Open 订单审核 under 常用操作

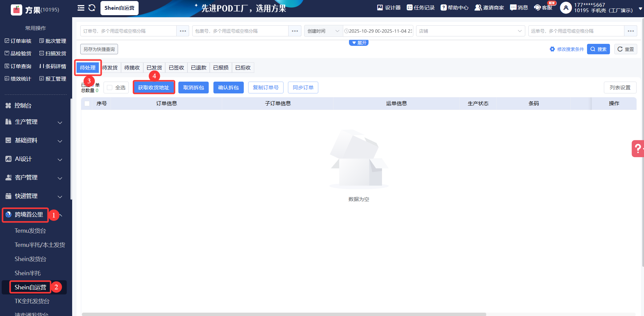click(x=18, y=41)
